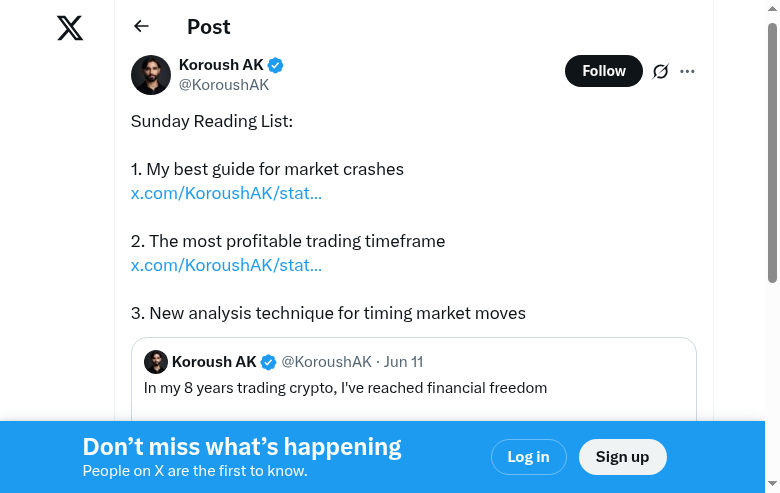Click the quoted tweet text about financial freedom

345,388
